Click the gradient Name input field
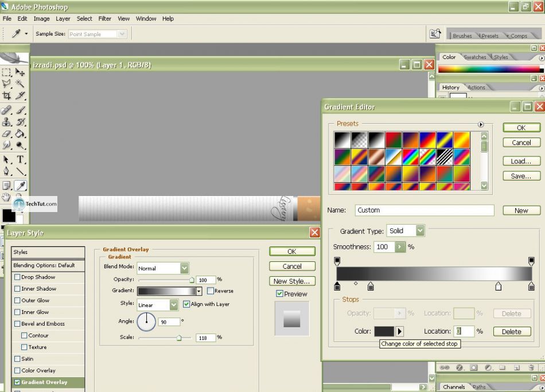This screenshot has width=545, height=392. [424, 210]
